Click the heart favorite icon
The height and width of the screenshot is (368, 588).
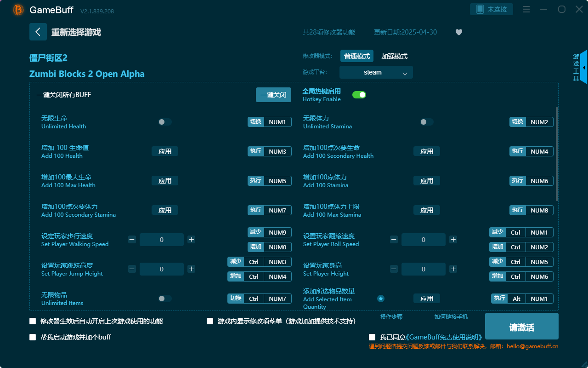458,32
